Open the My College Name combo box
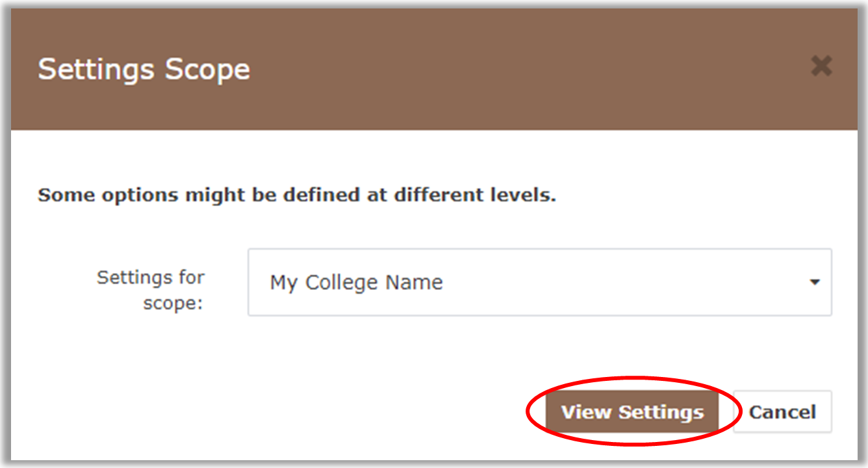This screenshot has width=868, height=468. (520, 283)
